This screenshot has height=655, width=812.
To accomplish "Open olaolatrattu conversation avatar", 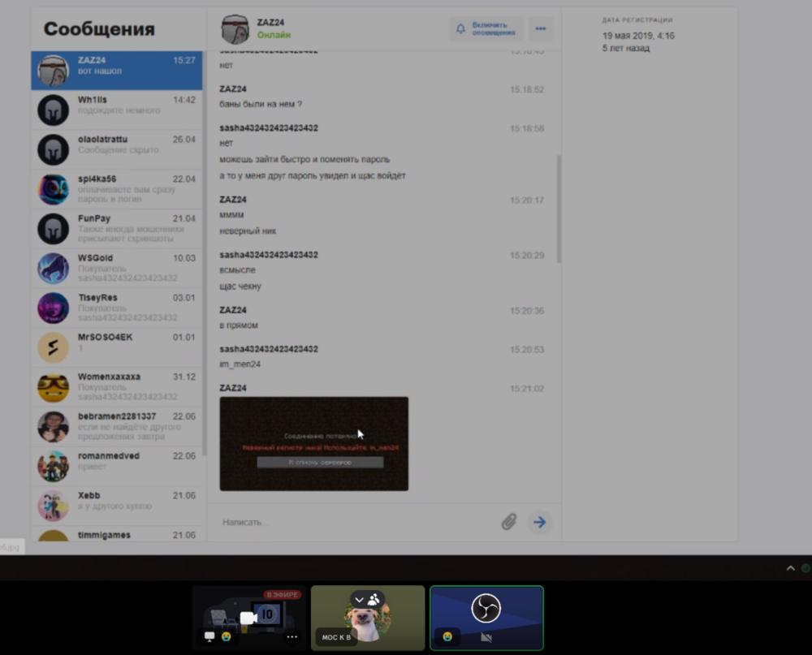I will point(54,149).
